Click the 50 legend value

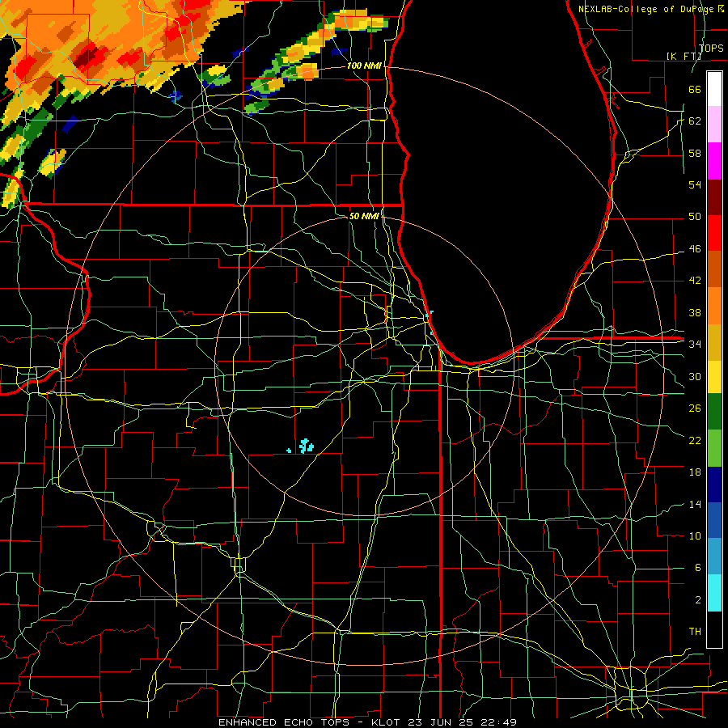click(x=695, y=217)
